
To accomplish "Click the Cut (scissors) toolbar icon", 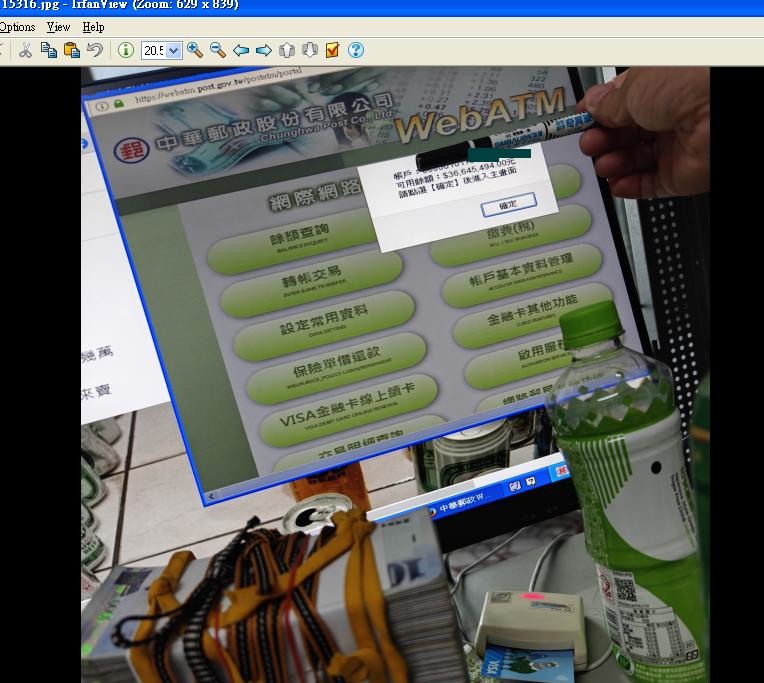I will pyautogui.click(x=25, y=50).
